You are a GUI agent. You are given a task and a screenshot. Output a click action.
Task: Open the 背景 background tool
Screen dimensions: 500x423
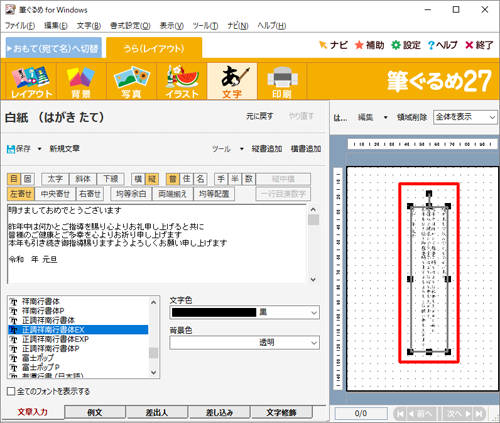tap(81, 82)
